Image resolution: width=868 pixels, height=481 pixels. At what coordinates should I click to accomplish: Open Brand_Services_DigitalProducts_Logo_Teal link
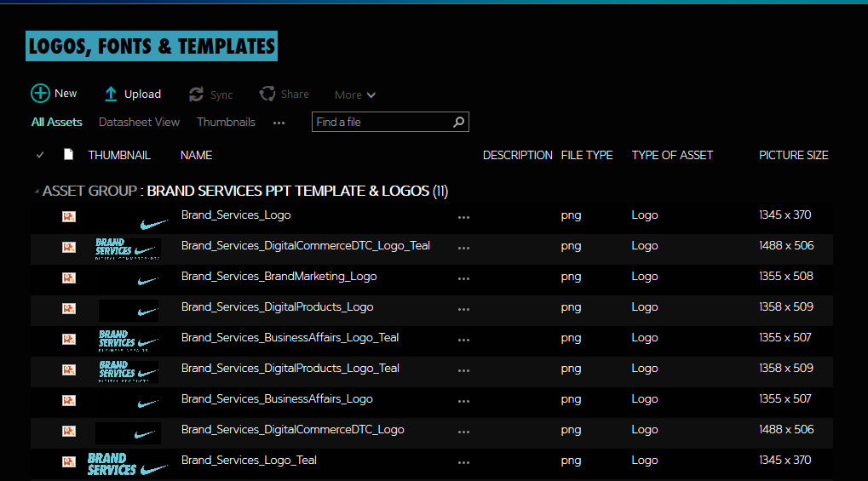click(290, 368)
